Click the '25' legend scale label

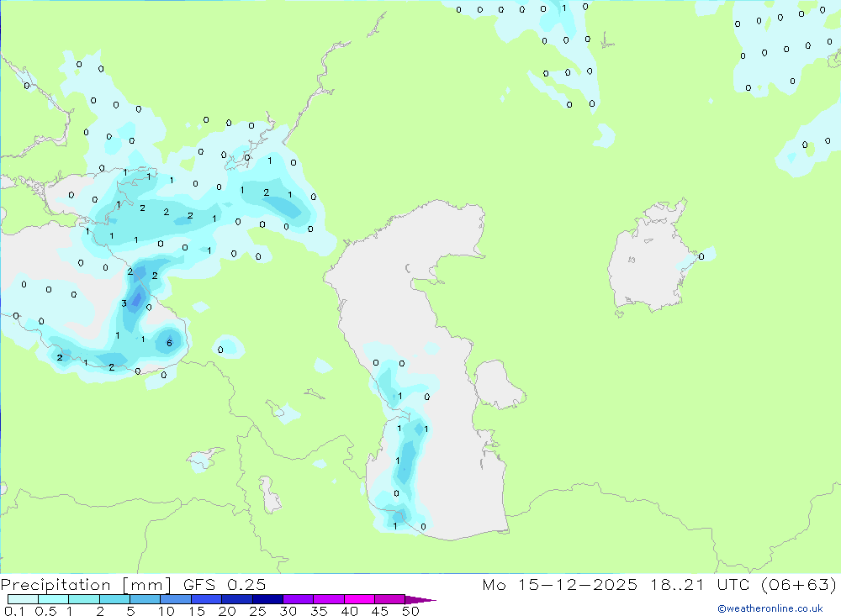(x=257, y=611)
